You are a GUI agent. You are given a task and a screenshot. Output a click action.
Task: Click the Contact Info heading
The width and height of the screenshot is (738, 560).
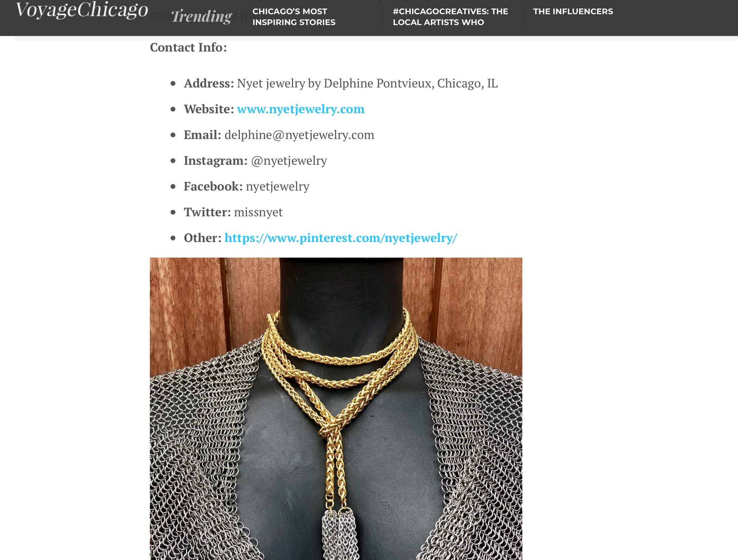pos(188,48)
